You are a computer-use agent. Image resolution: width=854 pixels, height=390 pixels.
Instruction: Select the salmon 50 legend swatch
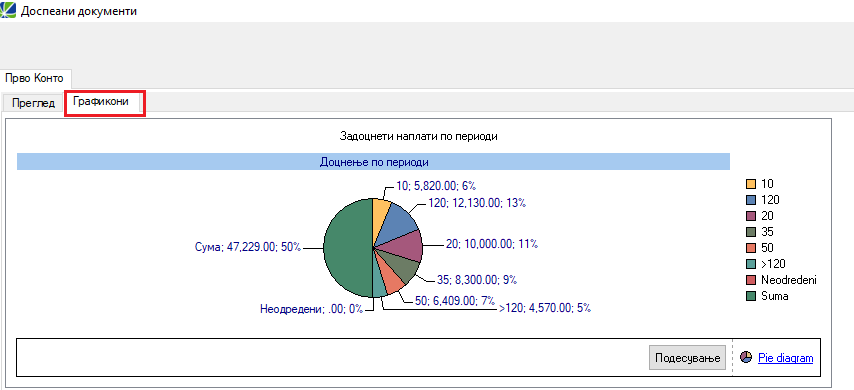pos(751,248)
